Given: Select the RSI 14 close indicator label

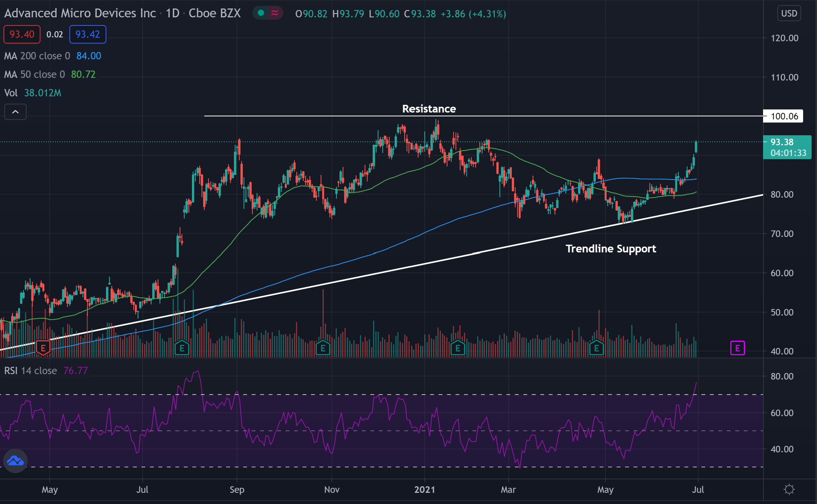Looking at the screenshot, I should [30, 371].
